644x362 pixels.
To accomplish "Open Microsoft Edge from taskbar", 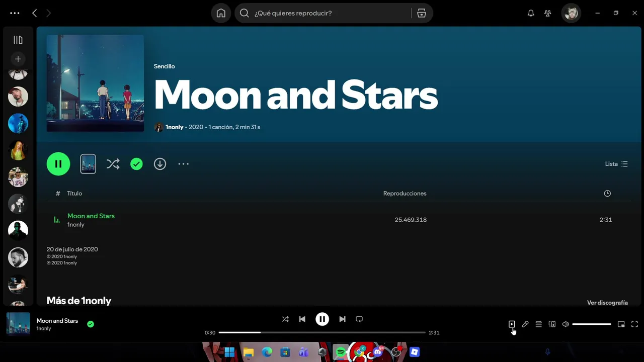I will [x=267, y=352].
